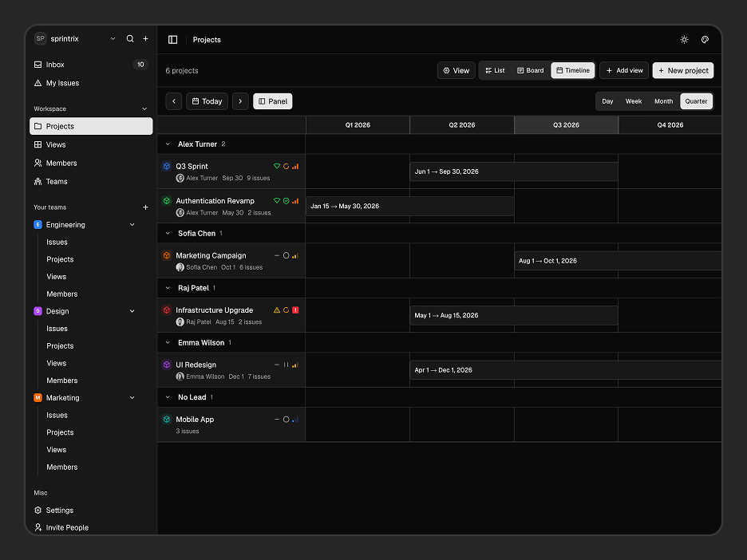Screen dimensions: 747x560
Task: Click Authentication Revamp project icon
Action: 167,201
